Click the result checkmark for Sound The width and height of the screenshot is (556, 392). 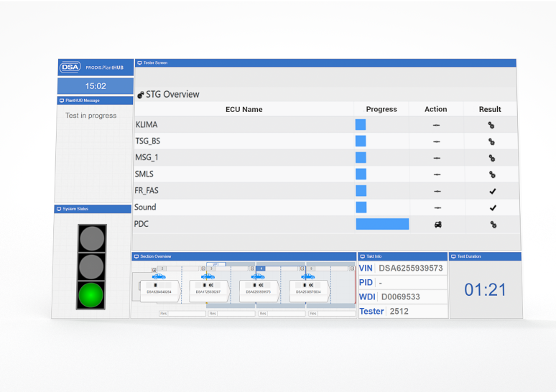coord(492,207)
